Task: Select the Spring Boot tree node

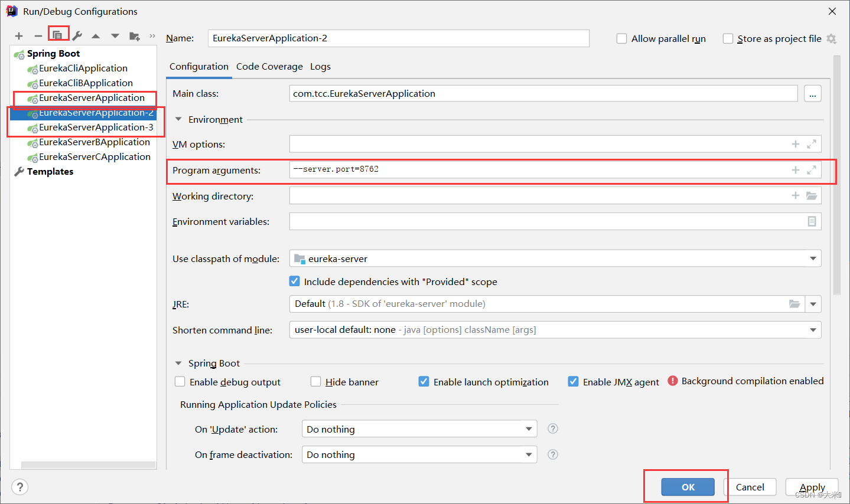Action: pyautogui.click(x=53, y=54)
